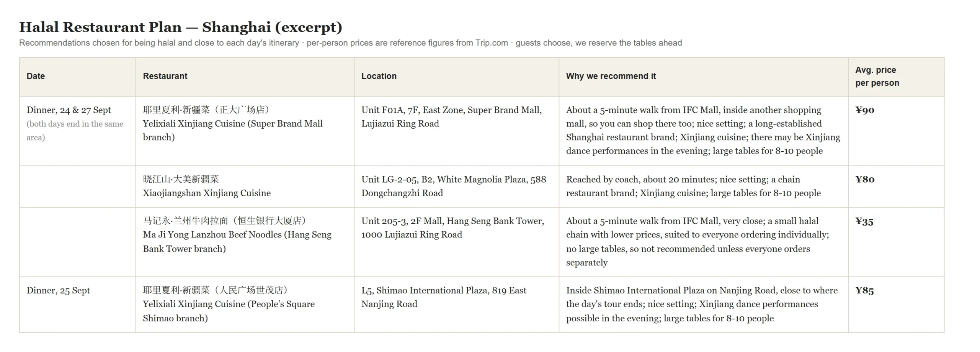Select the Avg. price per person header
Viewport: 980px width, 352px height.
[896, 76]
